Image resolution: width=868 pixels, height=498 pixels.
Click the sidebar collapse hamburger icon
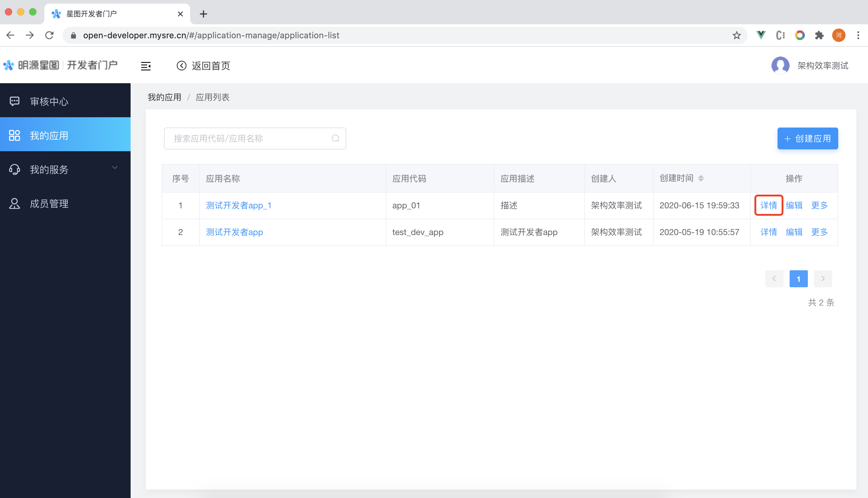coord(146,66)
